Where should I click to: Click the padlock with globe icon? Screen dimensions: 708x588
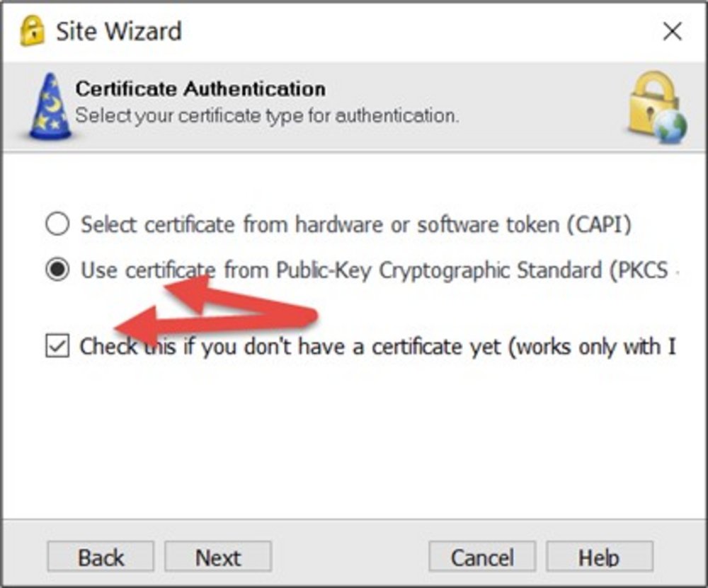pyautogui.click(x=656, y=106)
